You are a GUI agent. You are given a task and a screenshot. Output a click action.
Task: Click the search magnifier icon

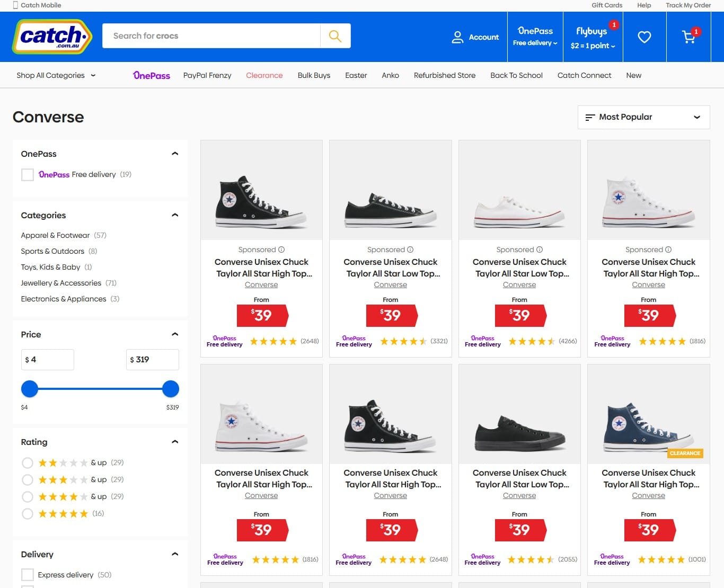click(335, 36)
